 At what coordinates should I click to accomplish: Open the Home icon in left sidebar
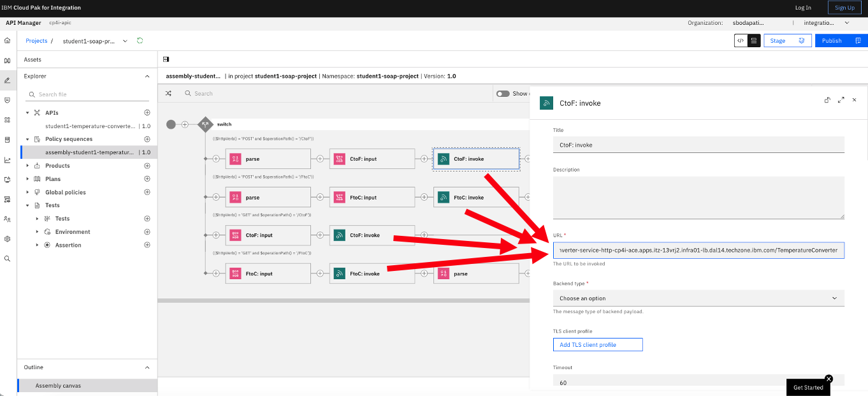point(8,40)
